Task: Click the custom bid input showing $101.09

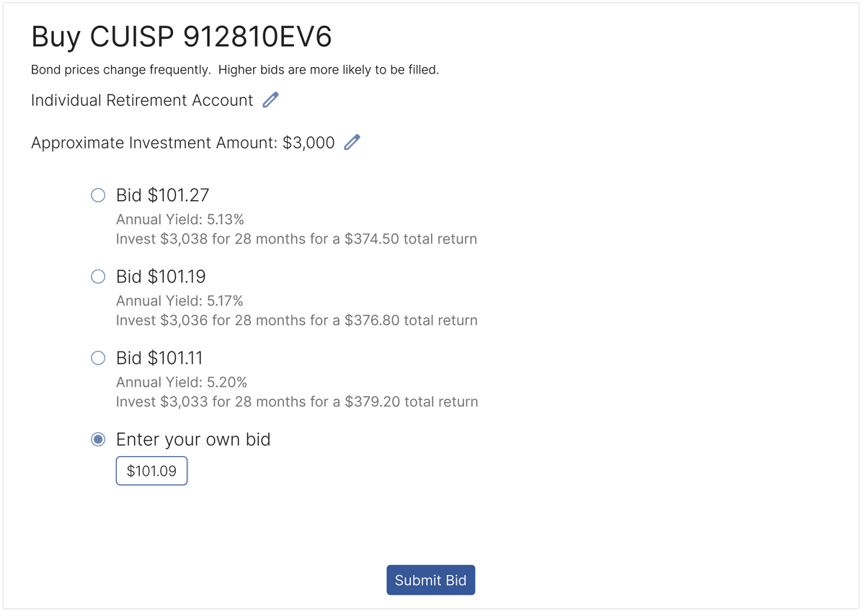Action: coord(151,471)
